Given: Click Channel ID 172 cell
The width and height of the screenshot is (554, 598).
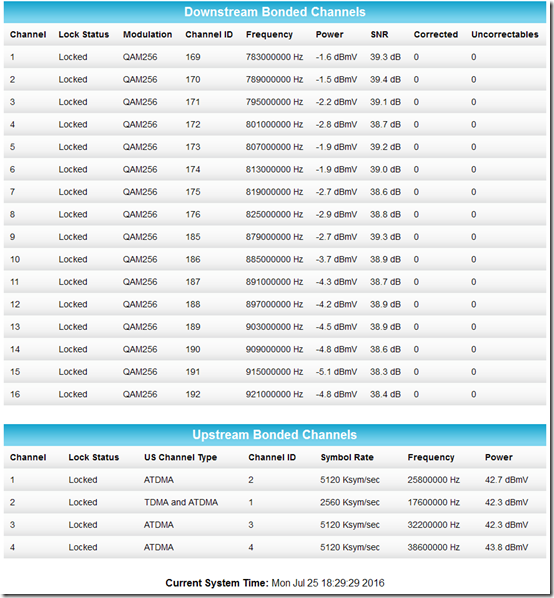Looking at the screenshot, I should pos(193,125).
